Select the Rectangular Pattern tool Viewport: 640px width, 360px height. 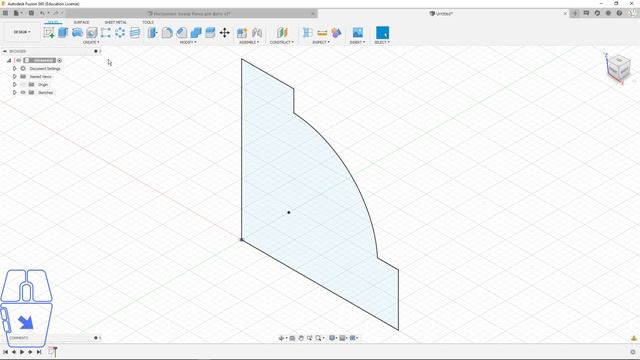click(x=106, y=33)
